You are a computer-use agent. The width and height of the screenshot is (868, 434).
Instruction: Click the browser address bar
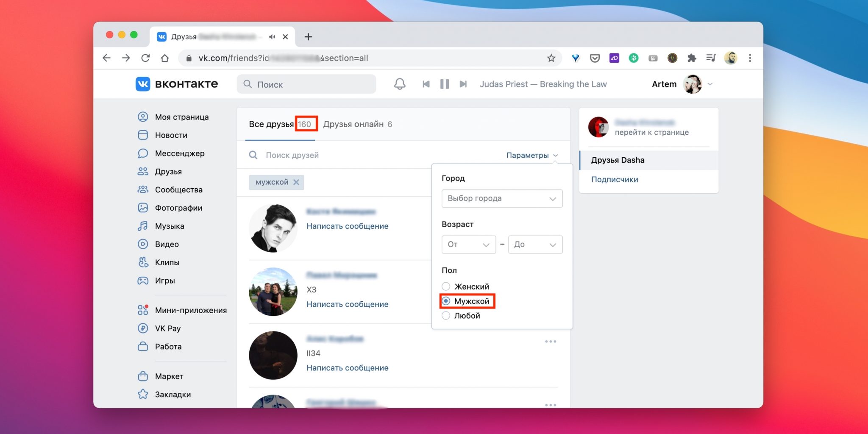[370, 58]
